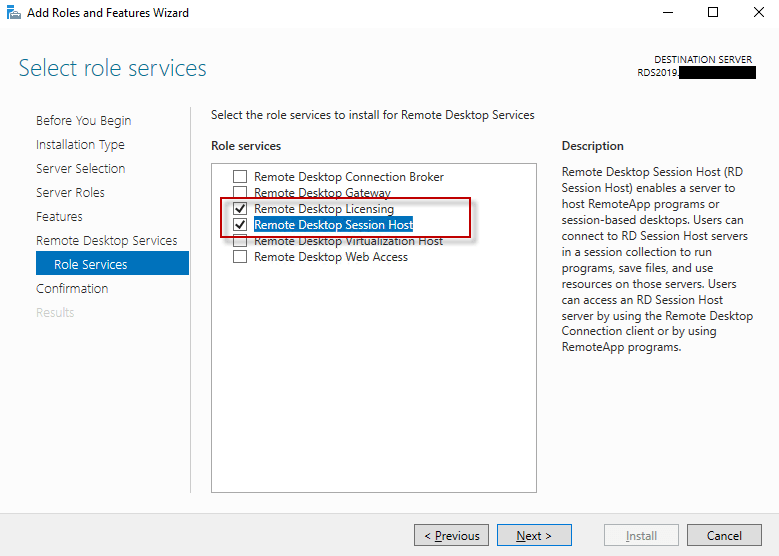Select Remote Desktop Gateway label

(x=322, y=193)
